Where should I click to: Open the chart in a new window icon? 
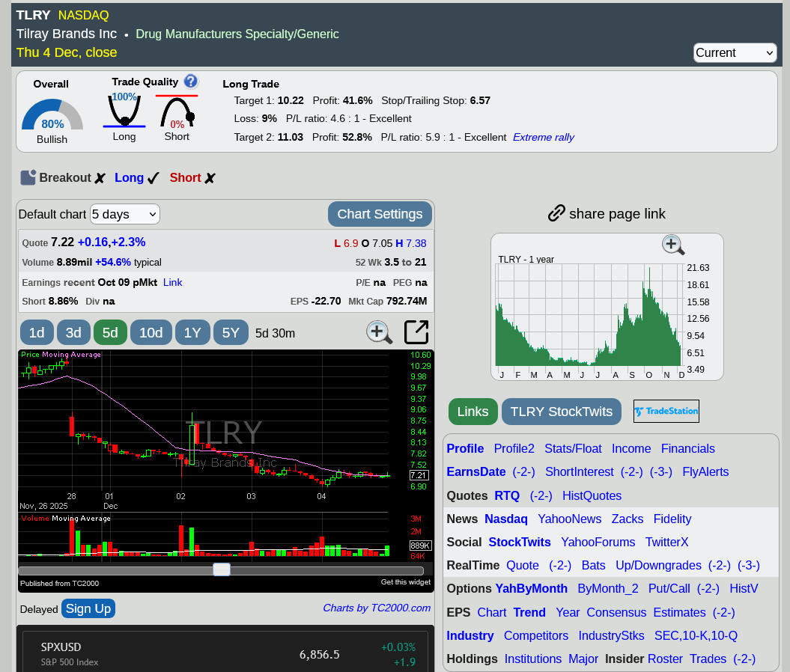(x=416, y=332)
